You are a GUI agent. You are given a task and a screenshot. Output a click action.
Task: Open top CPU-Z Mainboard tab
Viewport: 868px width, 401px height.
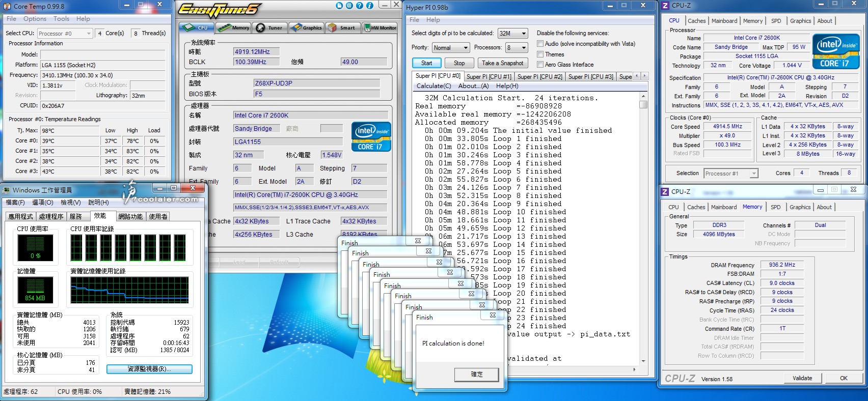724,21
